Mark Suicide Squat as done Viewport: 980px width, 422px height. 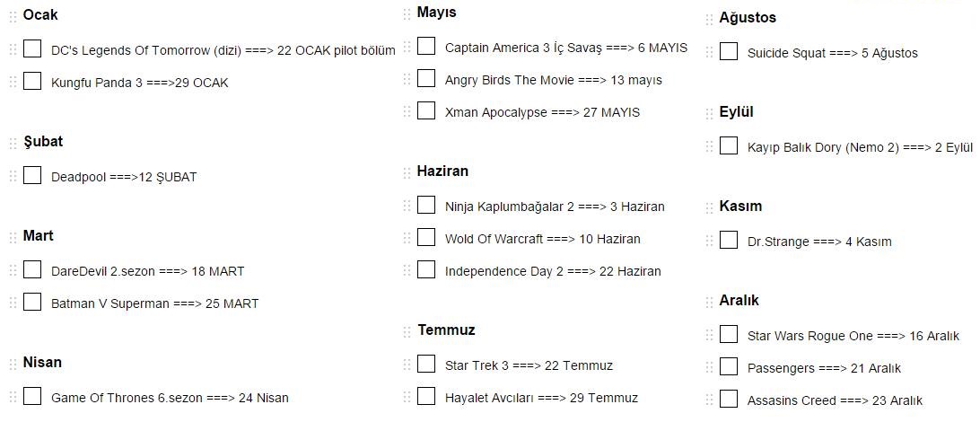coord(729,52)
